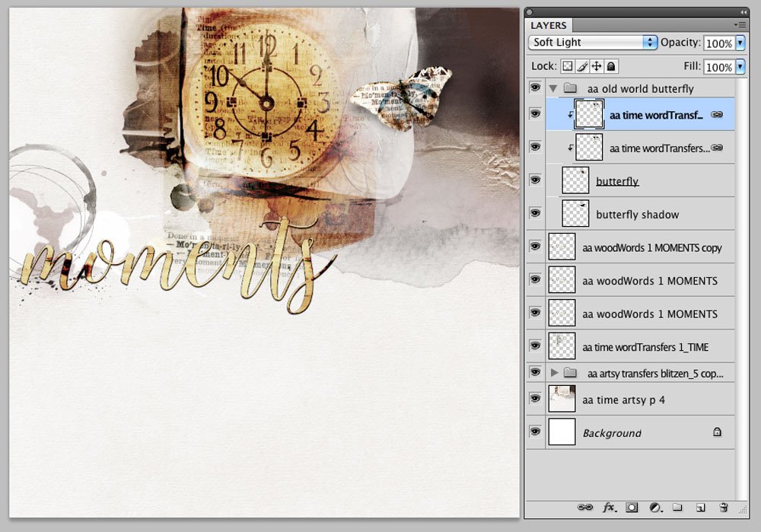Click the butterfly on the canvas

tap(401, 99)
